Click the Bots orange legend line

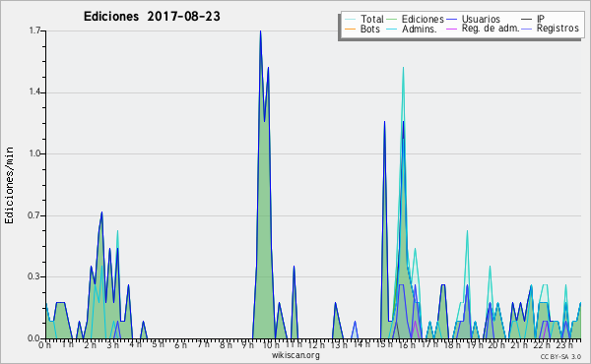[350, 29]
